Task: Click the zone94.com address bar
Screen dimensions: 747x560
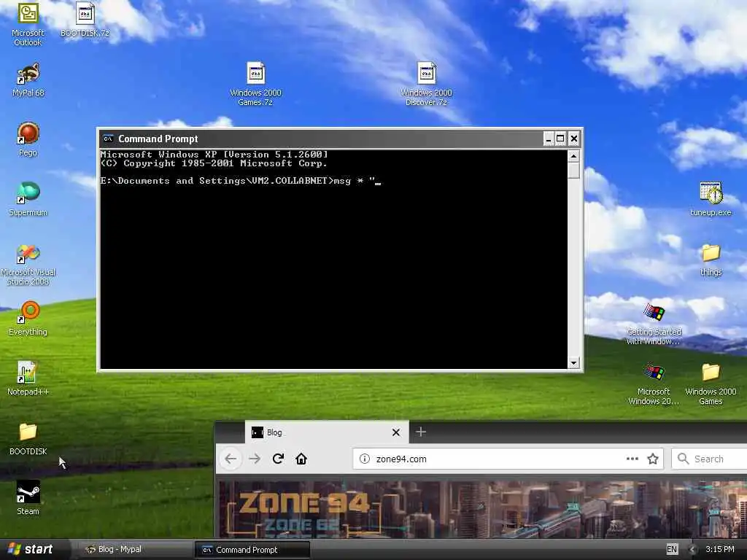Action: tap(508, 459)
